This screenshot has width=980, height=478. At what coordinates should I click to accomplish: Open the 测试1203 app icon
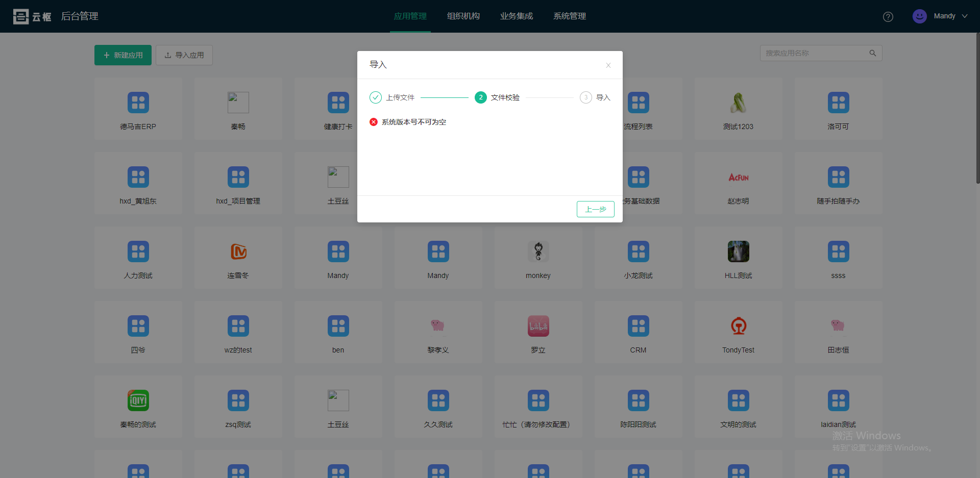[x=739, y=103]
